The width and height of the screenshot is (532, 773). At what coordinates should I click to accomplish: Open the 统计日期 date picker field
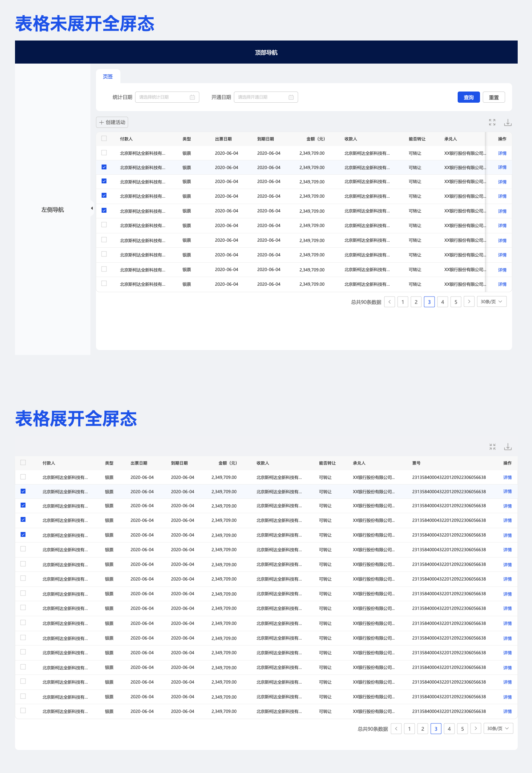pos(167,97)
